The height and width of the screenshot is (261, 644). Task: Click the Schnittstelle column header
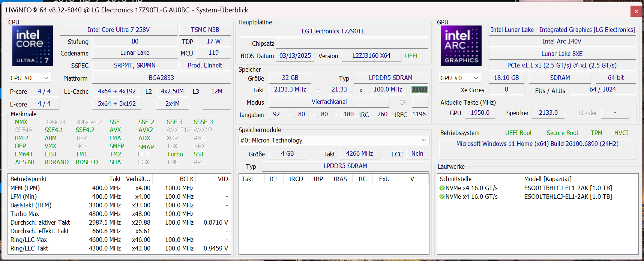click(x=455, y=179)
